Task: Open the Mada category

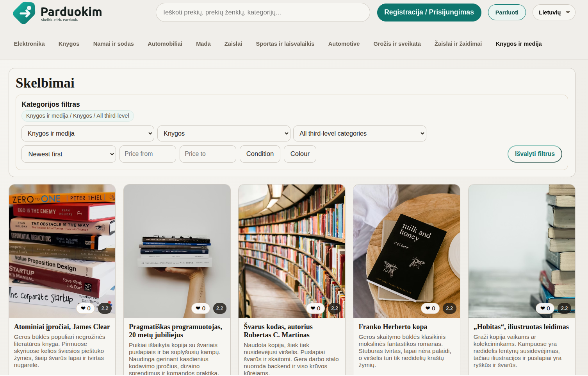Action: coord(203,44)
